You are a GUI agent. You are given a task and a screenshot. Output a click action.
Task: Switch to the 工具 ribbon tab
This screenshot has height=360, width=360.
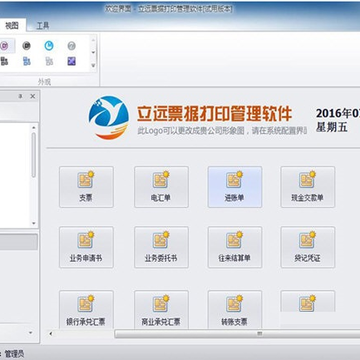point(43,26)
